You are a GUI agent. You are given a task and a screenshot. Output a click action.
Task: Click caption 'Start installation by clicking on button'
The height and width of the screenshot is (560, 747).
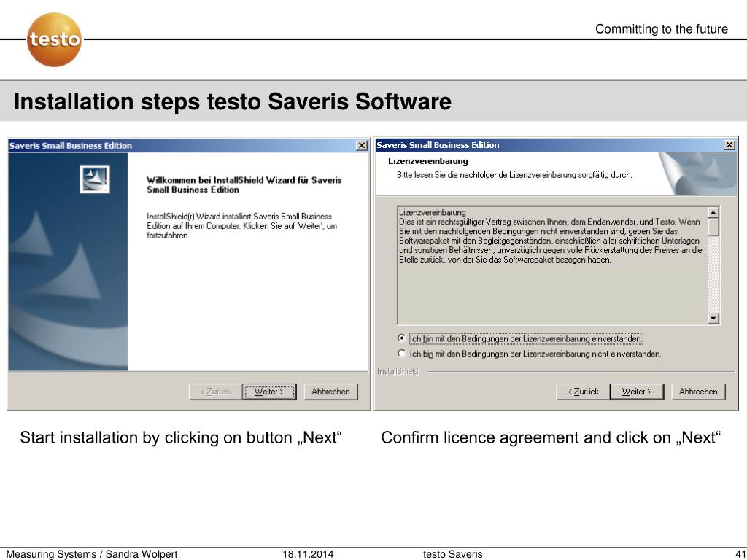[x=181, y=437]
